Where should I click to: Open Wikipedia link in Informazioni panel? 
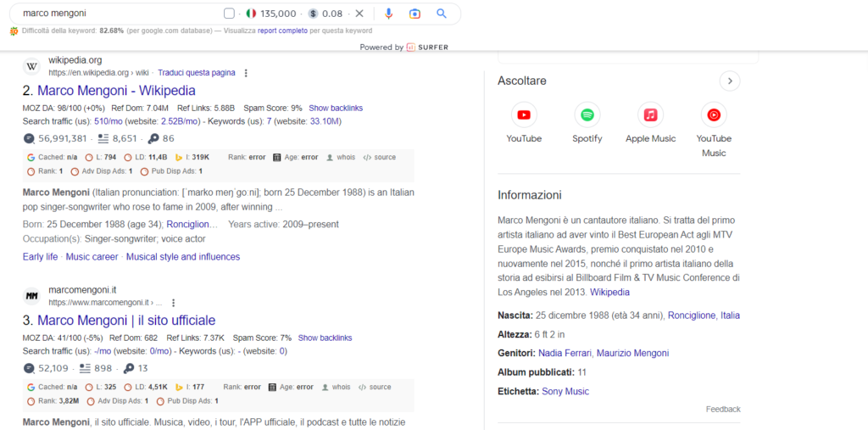point(609,292)
